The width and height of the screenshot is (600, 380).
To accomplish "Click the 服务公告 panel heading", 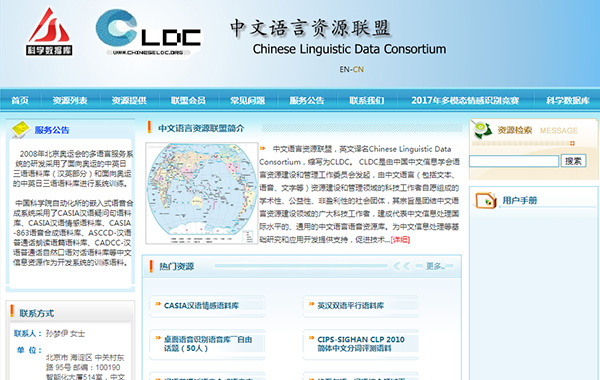I will (52, 130).
